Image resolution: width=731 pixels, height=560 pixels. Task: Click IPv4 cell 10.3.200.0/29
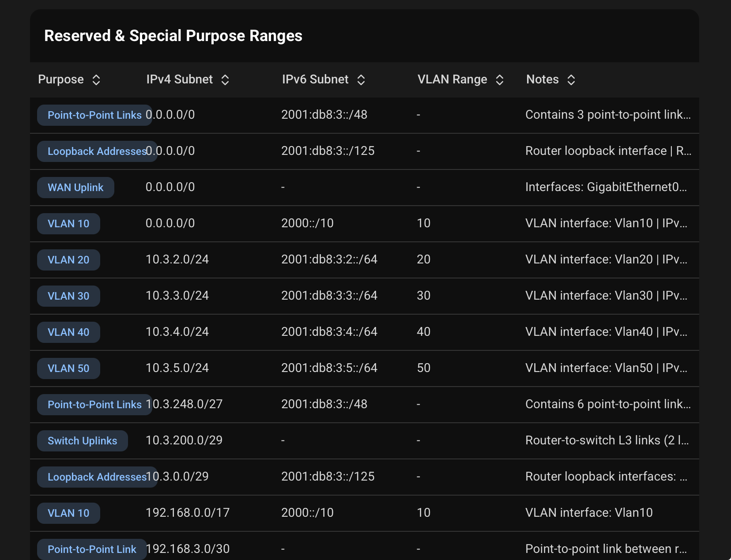click(x=184, y=440)
